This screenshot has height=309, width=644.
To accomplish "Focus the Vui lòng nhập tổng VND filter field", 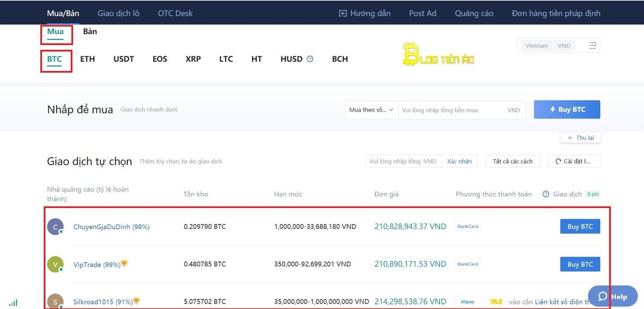I will (404, 161).
